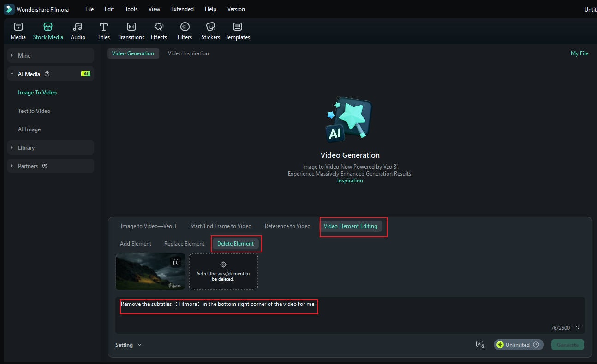Click the Unlimited credits help icon
Viewport: 597px width, 364px height.
tap(536, 345)
